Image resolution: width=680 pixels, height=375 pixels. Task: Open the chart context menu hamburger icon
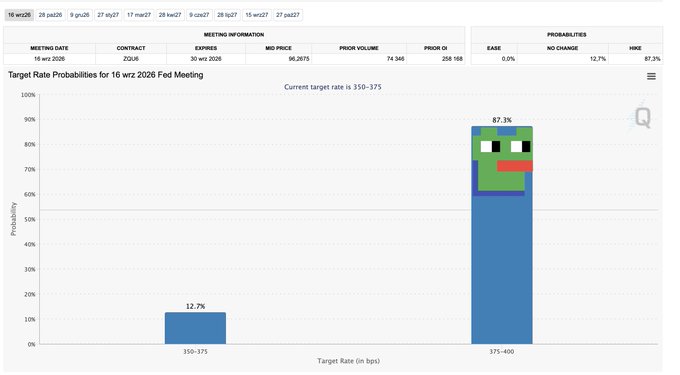[x=651, y=76]
